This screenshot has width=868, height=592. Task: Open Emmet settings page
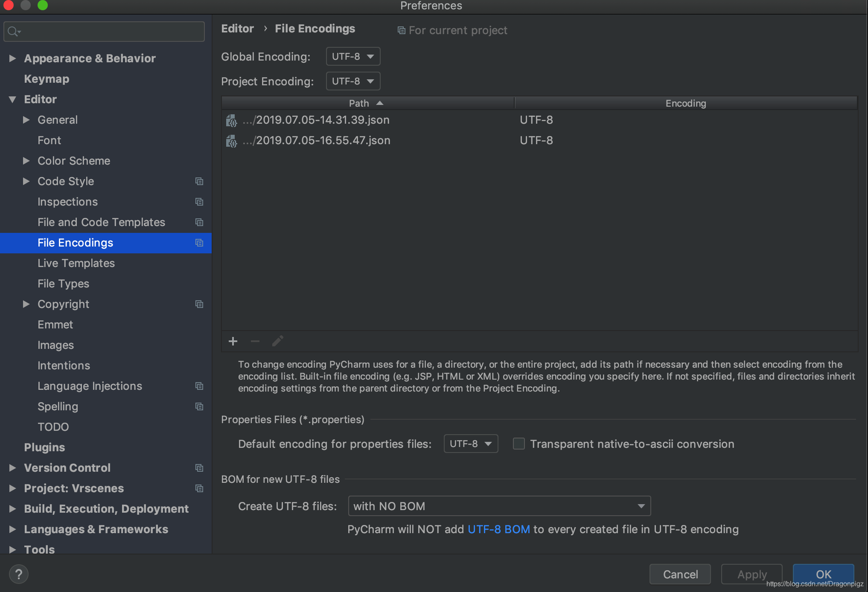(55, 325)
